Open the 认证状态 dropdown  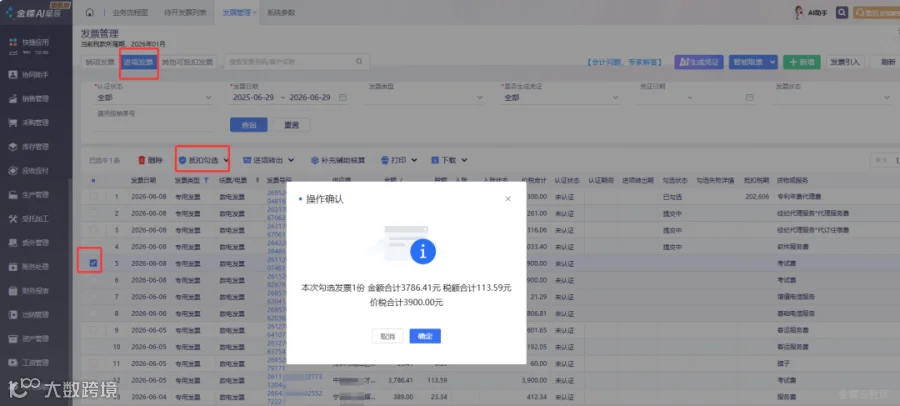(154, 98)
